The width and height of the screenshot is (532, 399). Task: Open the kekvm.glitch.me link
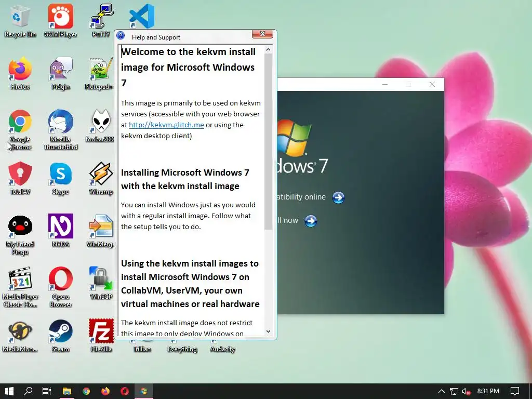click(x=166, y=125)
